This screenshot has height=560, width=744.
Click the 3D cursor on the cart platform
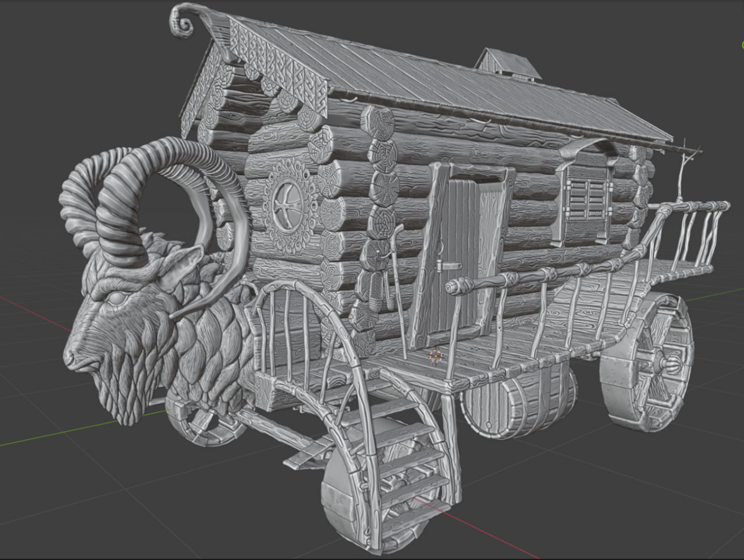(436, 356)
